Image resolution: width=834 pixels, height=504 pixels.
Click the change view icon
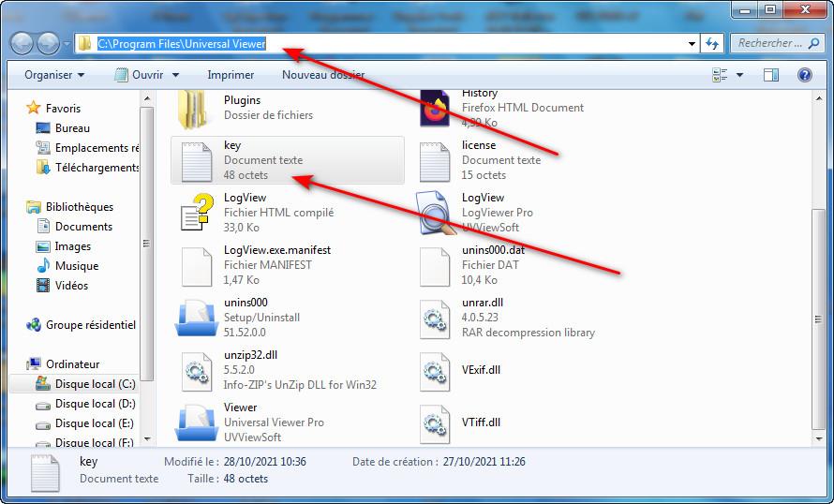pos(720,75)
